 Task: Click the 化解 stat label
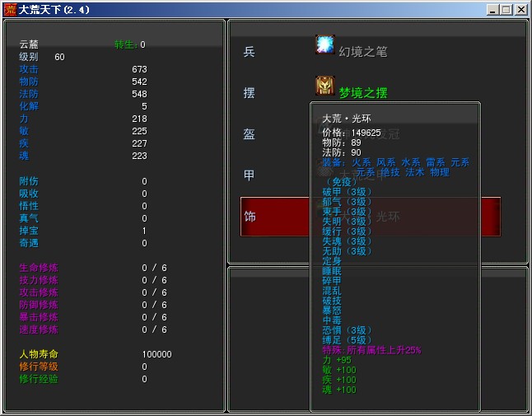29,106
